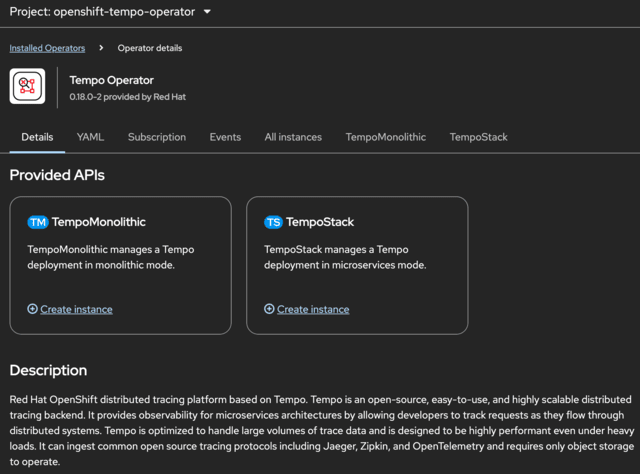Click the TempoStack card title

click(x=320, y=222)
